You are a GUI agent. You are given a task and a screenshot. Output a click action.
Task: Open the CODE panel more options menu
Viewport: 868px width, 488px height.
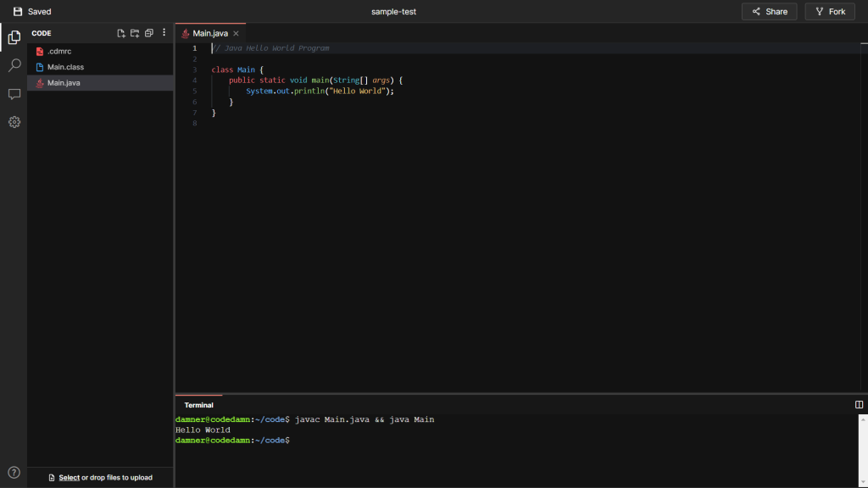tap(164, 33)
